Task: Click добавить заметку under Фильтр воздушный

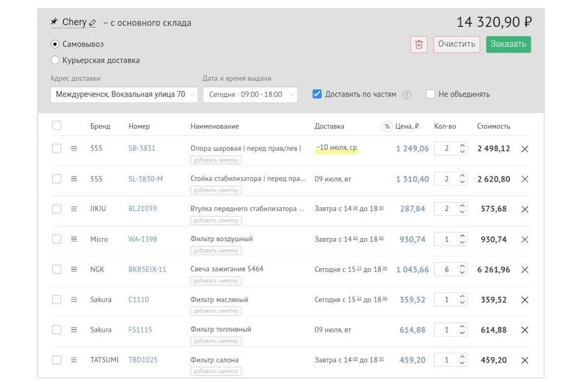Action: (x=216, y=251)
